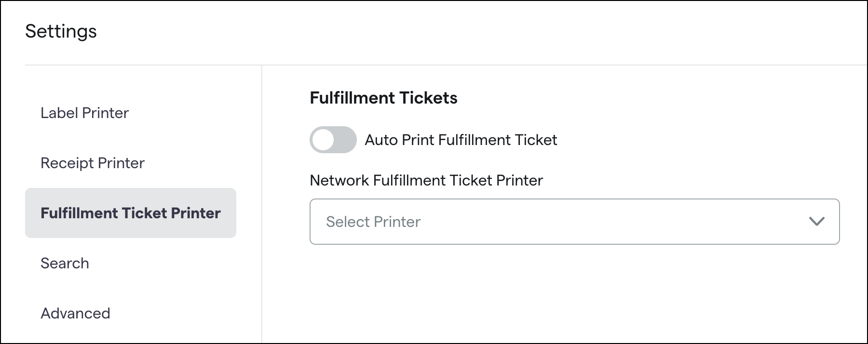Click the gray track of the auto print switch

point(345,140)
